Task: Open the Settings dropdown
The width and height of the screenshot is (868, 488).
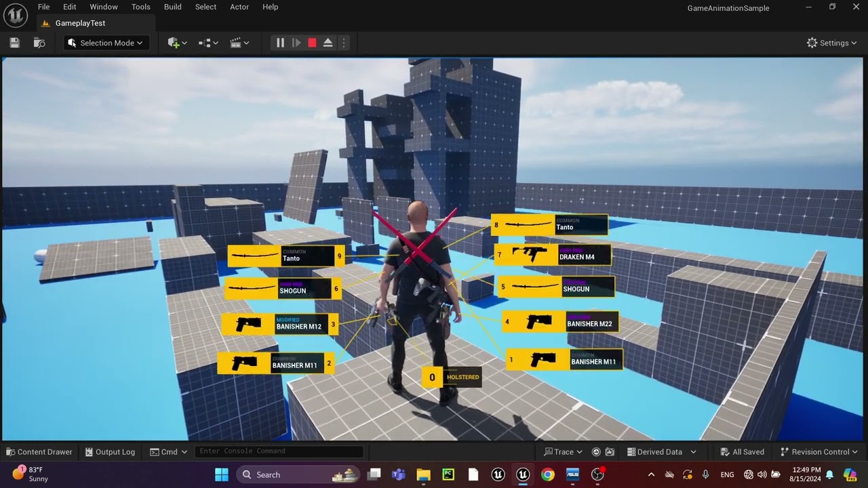Action: (x=831, y=43)
